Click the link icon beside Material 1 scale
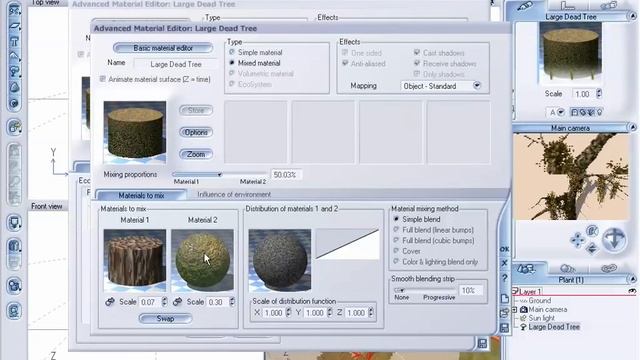This screenshot has height=360, width=640. (110, 302)
